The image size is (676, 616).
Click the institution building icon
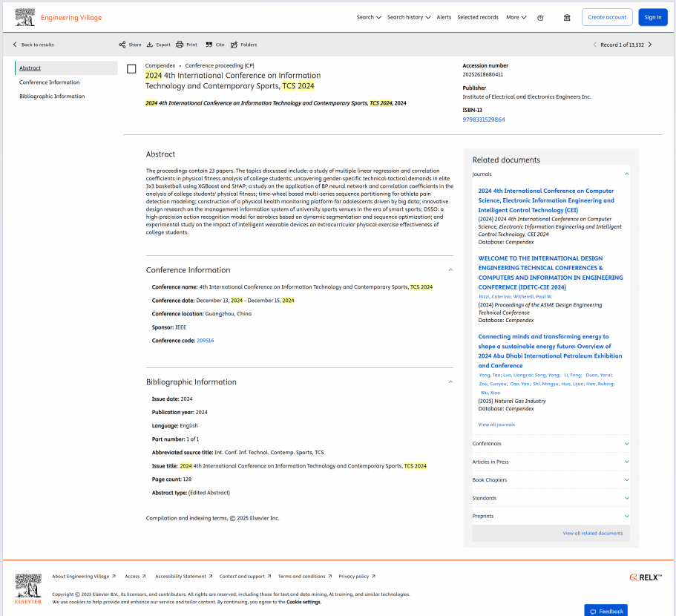(567, 18)
